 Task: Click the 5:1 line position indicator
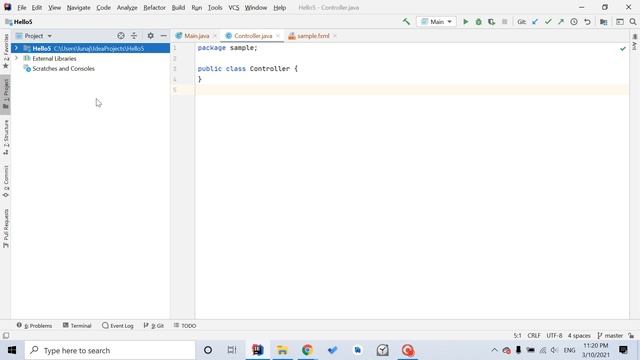pos(517,336)
